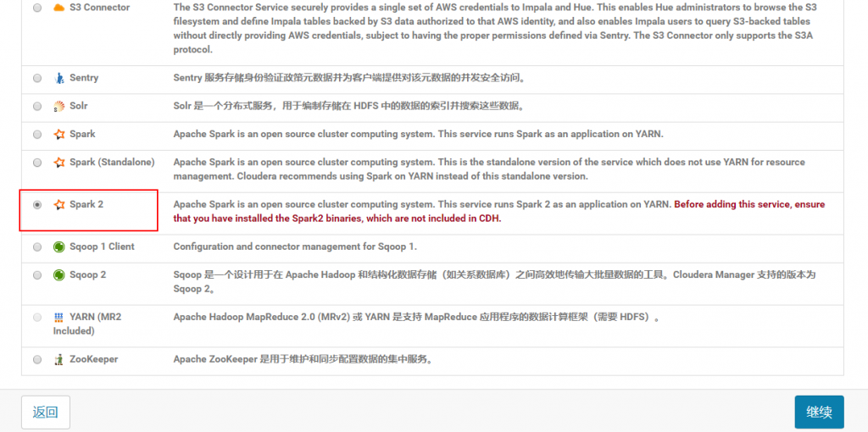Click the Sentry service icon

[x=58, y=78]
